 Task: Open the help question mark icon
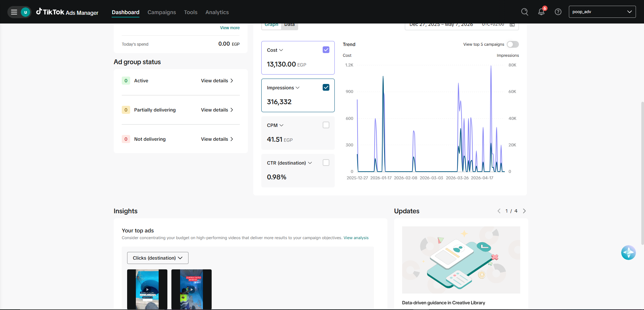(558, 12)
